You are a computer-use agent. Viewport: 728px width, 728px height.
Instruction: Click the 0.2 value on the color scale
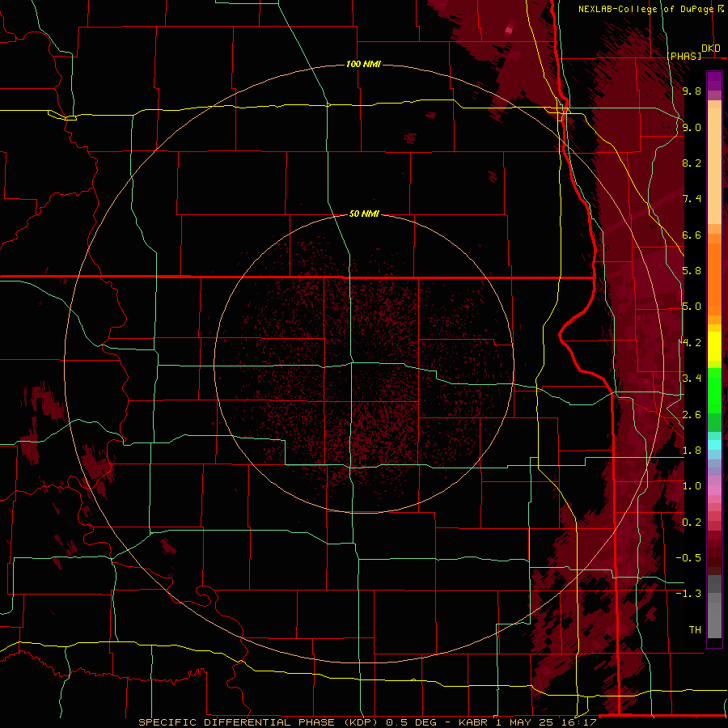pyautogui.click(x=692, y=523)
